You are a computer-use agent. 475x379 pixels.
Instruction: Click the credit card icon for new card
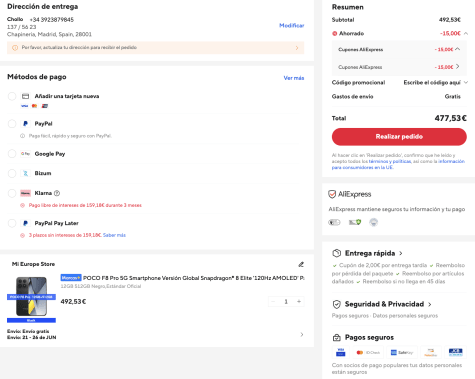pyautogui.click(x=25, y=96)
